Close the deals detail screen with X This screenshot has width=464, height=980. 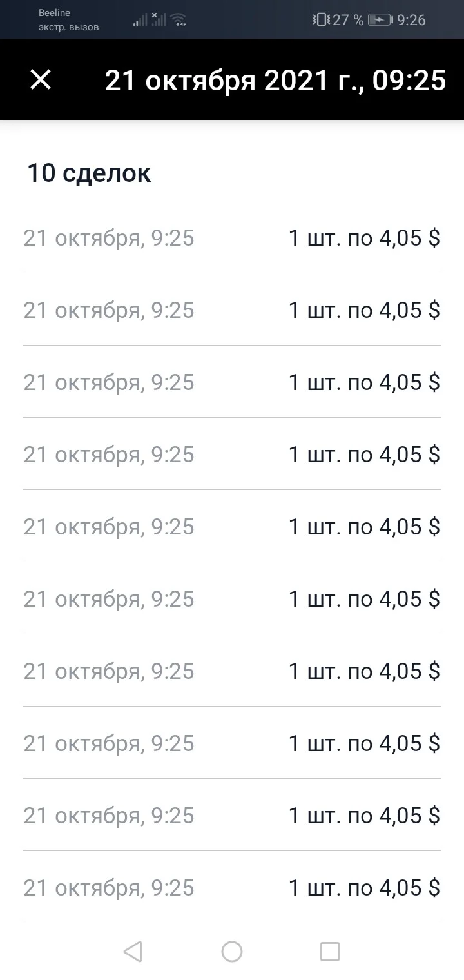pyautogui.click(x=41, y=80)
